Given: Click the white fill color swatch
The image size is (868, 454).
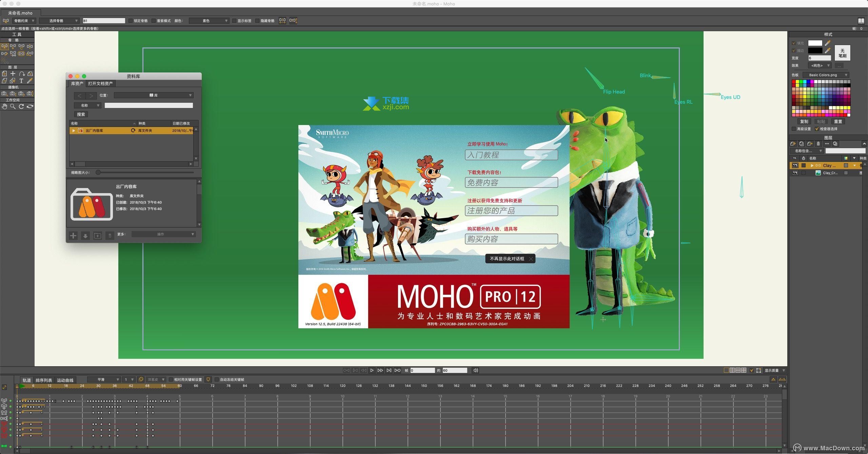Looking at the screenshot, I should pos(815,43).
